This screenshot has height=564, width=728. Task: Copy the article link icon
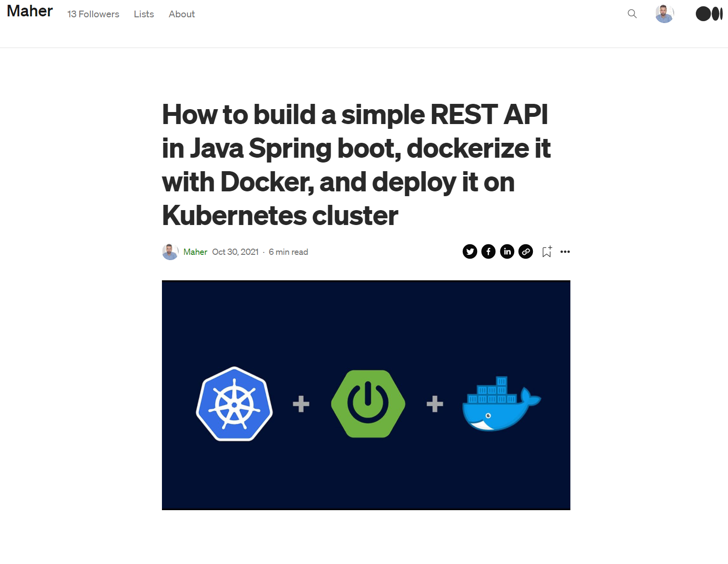[x=526, y=251]
